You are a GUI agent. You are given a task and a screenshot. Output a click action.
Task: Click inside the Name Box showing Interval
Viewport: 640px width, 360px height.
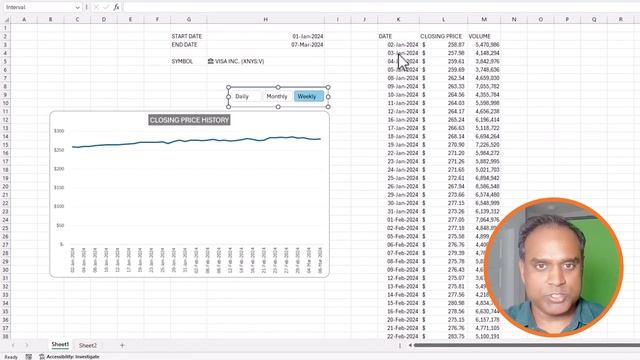pyautogui.click(x=39, y=7)
